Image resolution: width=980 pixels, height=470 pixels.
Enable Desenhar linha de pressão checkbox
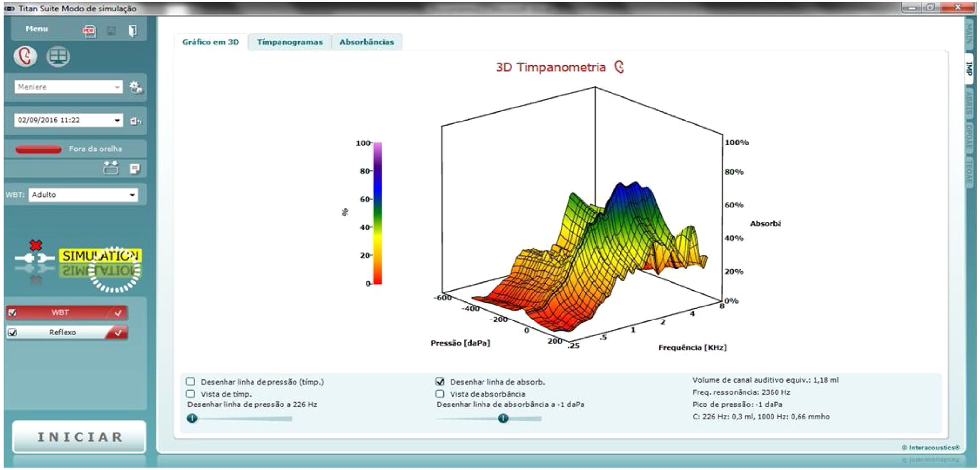191,381
